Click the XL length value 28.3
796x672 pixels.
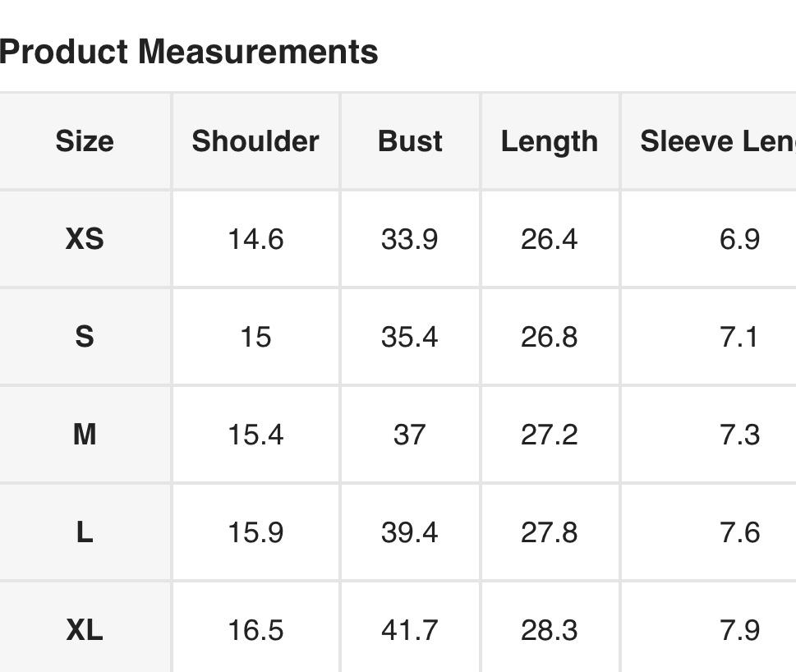[x=550, y=630]
